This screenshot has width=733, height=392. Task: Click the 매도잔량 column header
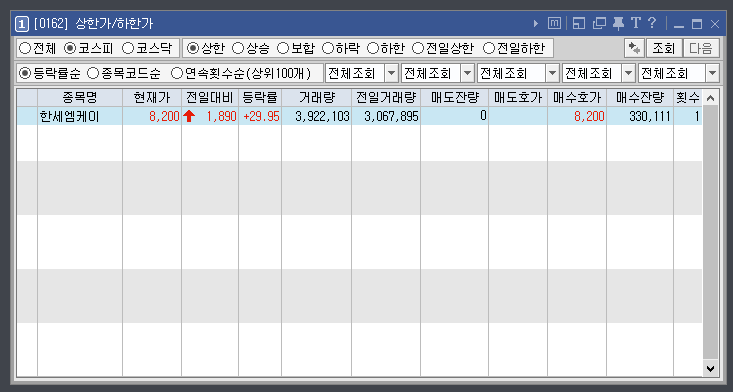[x=454, y=98]
